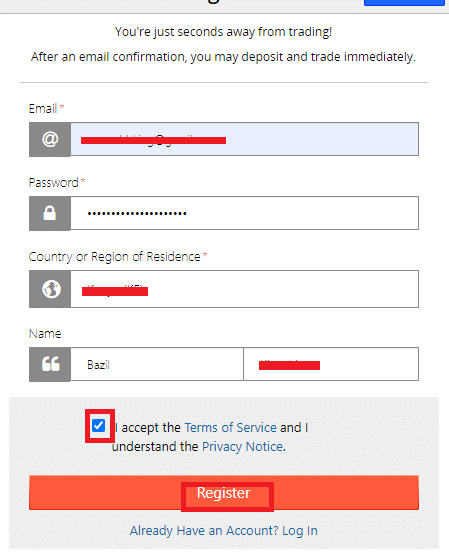This screenshot has height=557, width=449.
Task: Click the 'Country or Region of Residence' label
Action: coord(114,257)
